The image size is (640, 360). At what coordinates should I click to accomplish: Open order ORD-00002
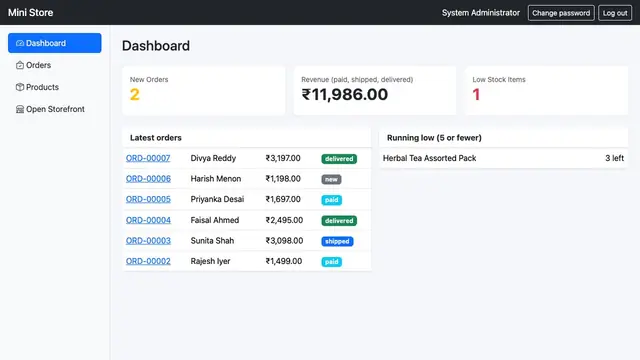pos(148,261)
